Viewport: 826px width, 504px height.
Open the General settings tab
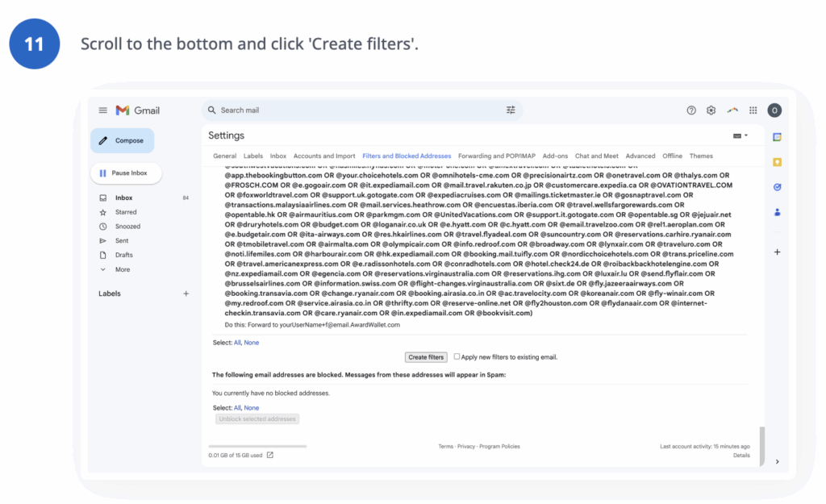224,156
